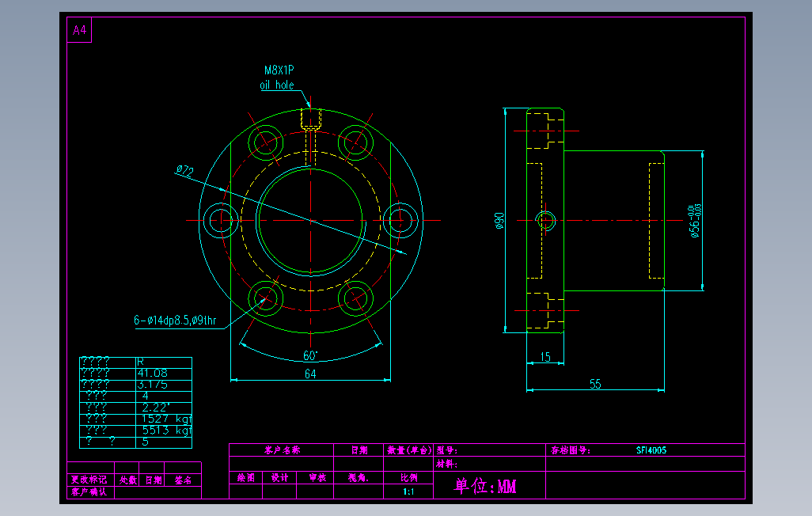
Task: Click the A4 sheet size label
Action: click(x=79, y=31)
